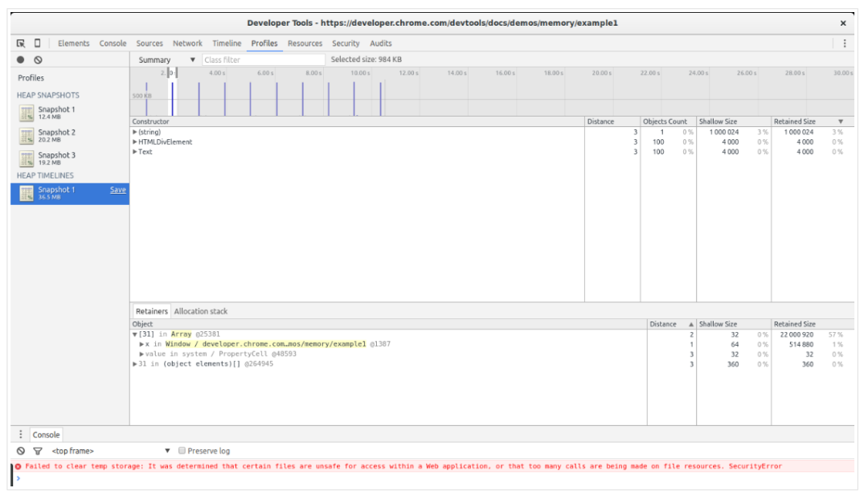Image resolution: width=868 pixels, height=500 pixels.
Task: Clear all profiles with the ban icon
Action: [38, 59]
